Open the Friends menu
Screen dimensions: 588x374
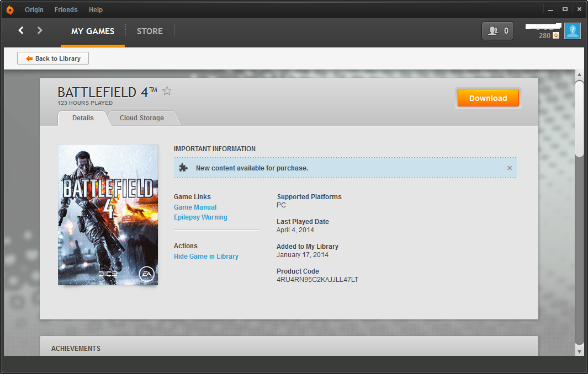point(66,10)
